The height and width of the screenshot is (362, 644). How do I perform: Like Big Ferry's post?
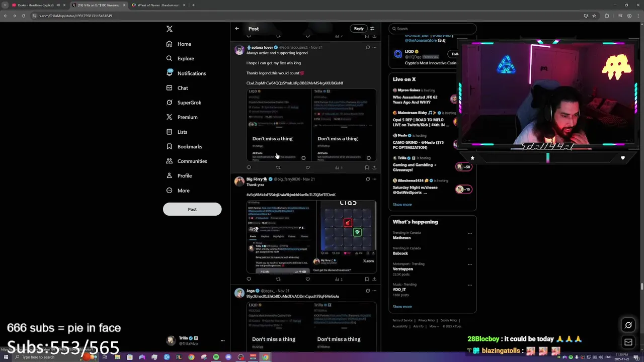coord(307,279)
